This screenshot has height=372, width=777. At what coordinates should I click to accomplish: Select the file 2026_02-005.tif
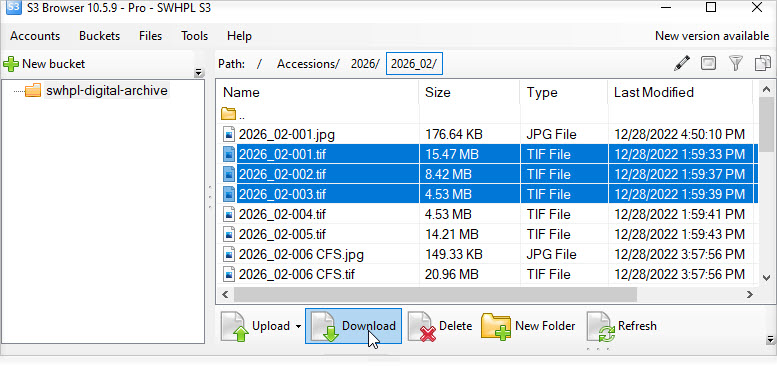(x=282, y=234)
